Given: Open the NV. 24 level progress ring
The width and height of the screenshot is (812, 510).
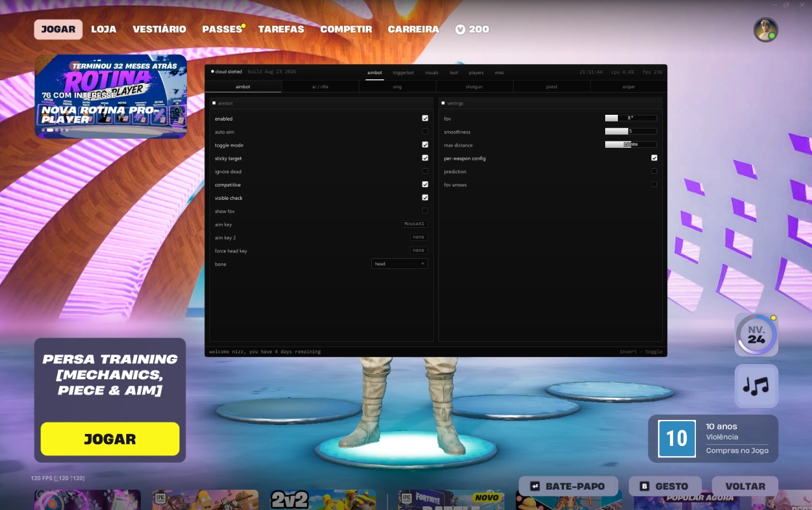Looking at the screenshot, I should point(756,334).
